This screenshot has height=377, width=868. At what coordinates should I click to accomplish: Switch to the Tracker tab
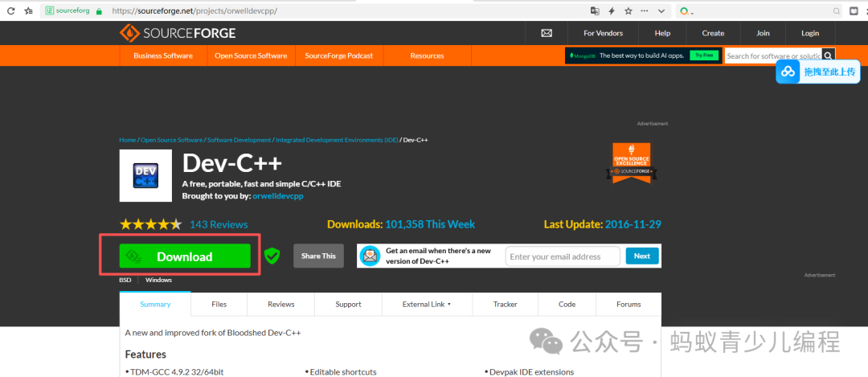click(x=505, y=304)
